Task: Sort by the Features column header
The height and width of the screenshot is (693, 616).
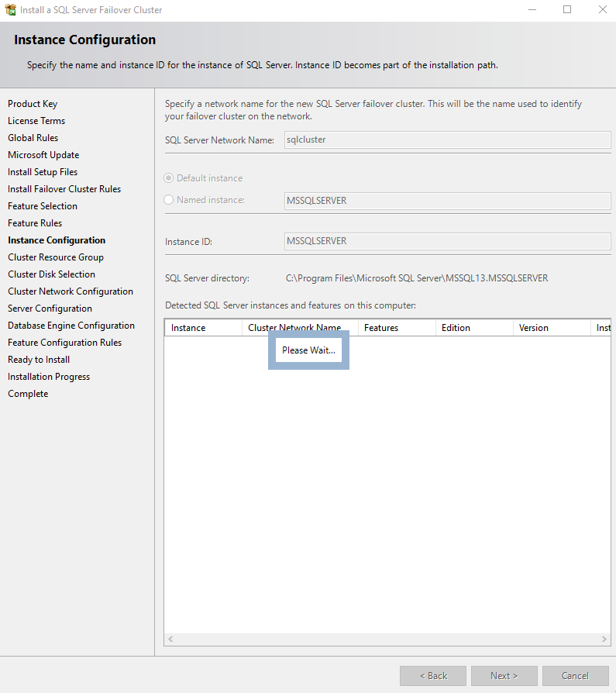Action: [397, 328]
